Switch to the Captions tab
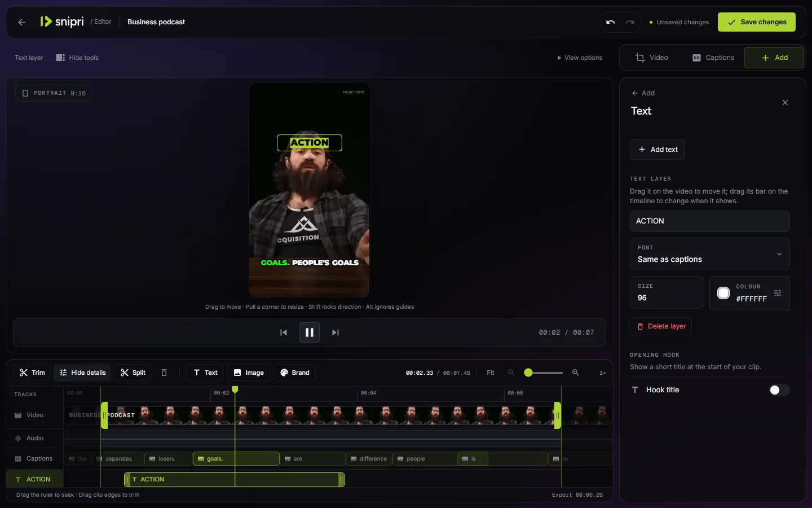This screenshot has width=812, height=508. click(x=713, y=58)
